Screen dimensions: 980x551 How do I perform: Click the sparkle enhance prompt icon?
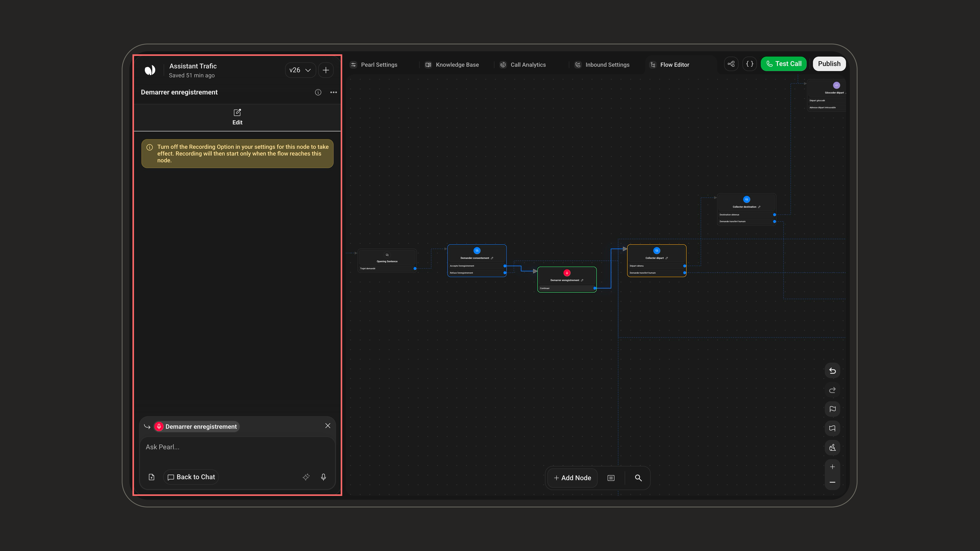(306, 477)
